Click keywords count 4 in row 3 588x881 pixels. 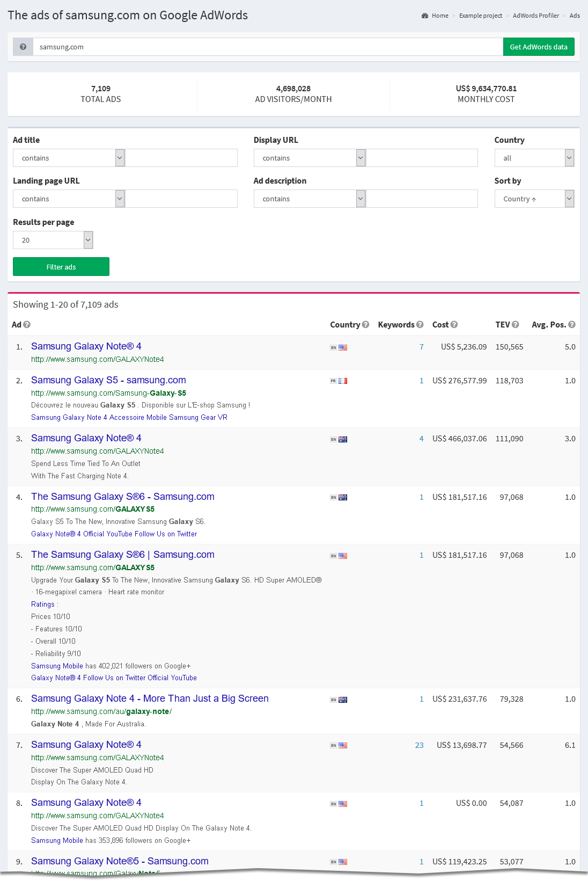422,439
